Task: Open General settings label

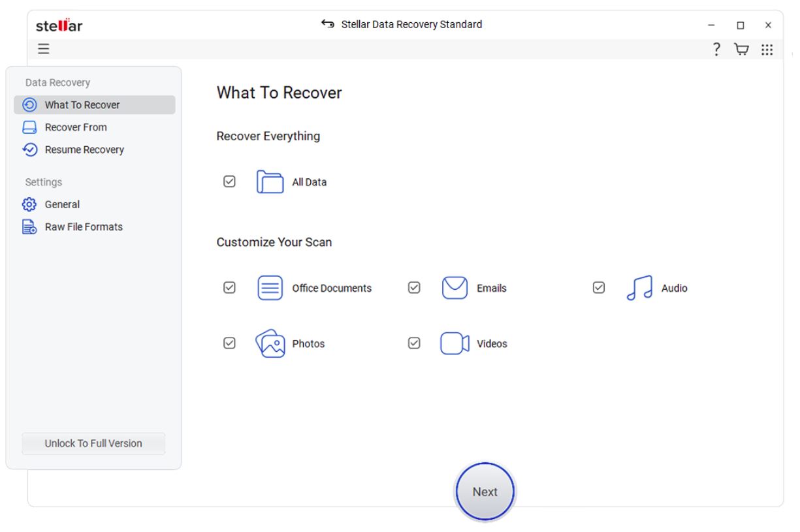Action: [x=62, y=204]
